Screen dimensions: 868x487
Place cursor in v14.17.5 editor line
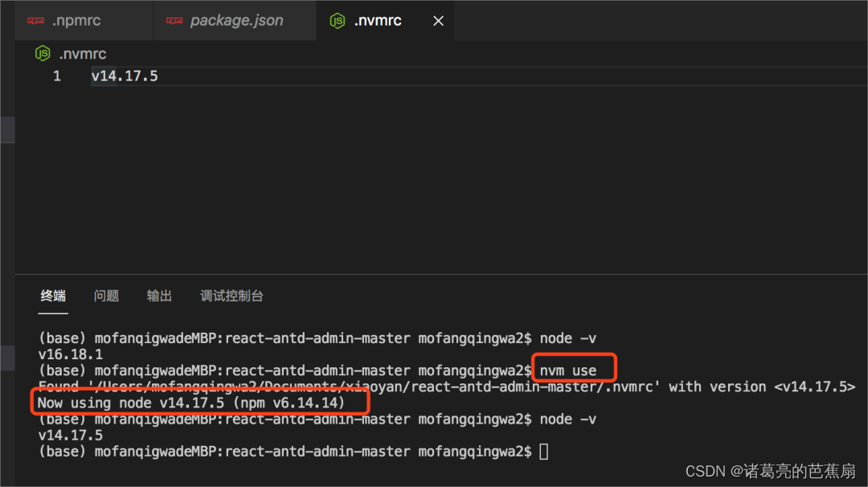(x=125, y=76)
